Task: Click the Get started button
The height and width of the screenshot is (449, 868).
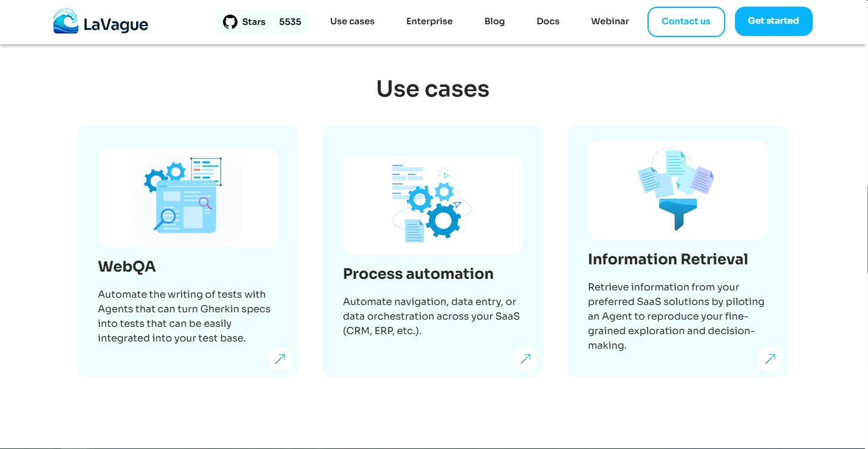Action: [773, 21]
